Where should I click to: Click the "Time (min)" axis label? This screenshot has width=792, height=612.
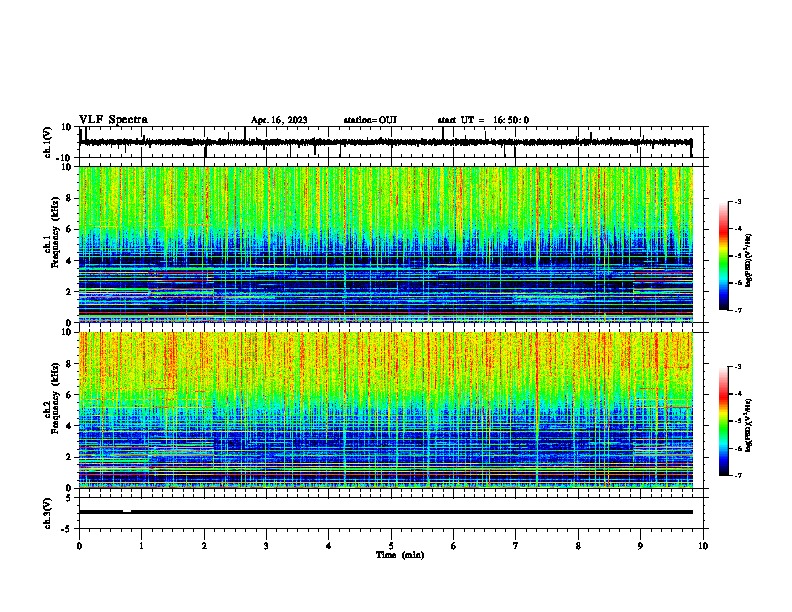(400, 555)
